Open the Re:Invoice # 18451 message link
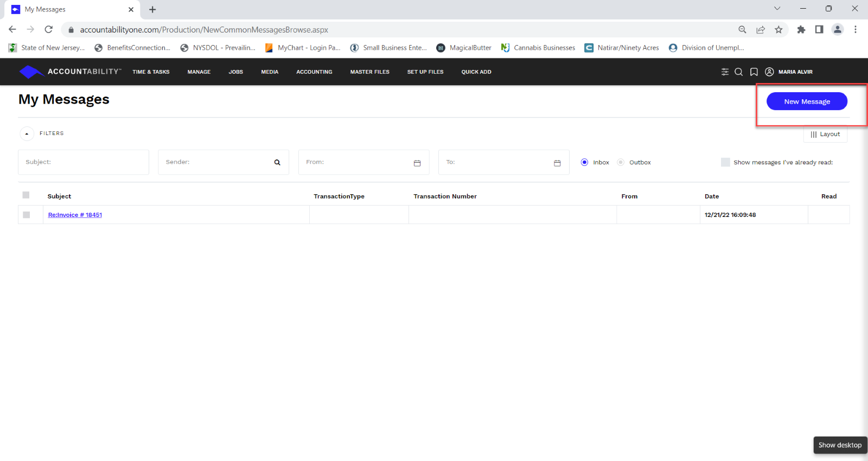Screen dimensions: 868x461 pyautogui.click(x=75, y=215)
